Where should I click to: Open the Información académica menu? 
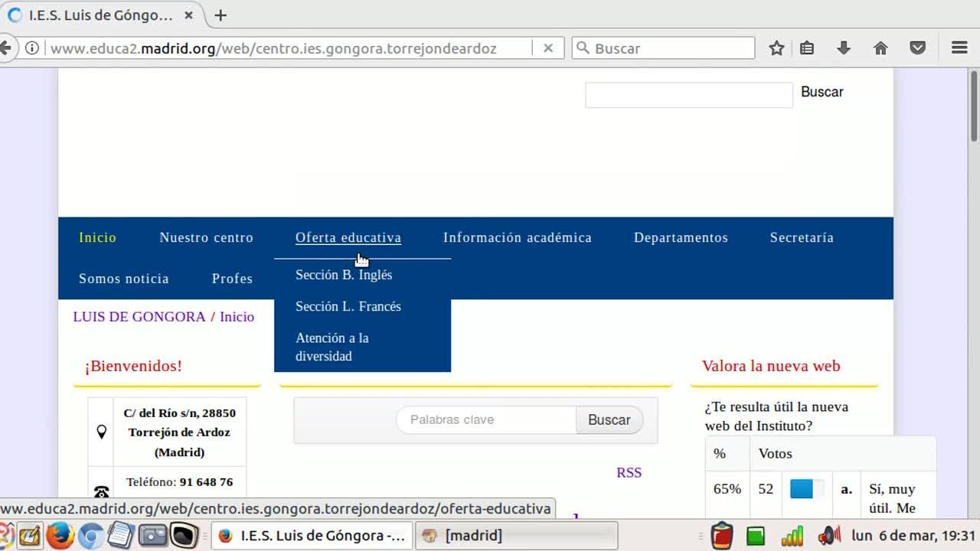coord(518,237)
